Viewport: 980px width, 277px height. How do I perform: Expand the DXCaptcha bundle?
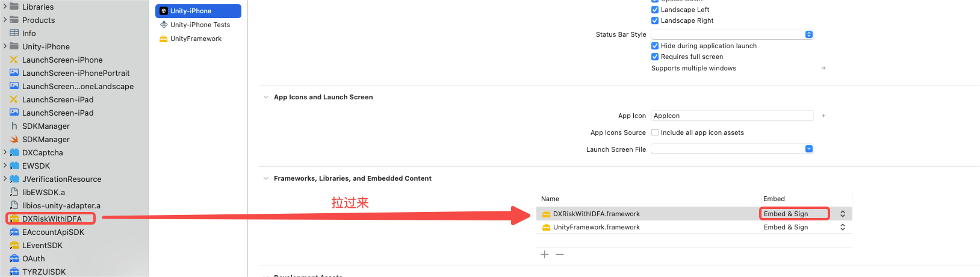[x=5, y=152]
